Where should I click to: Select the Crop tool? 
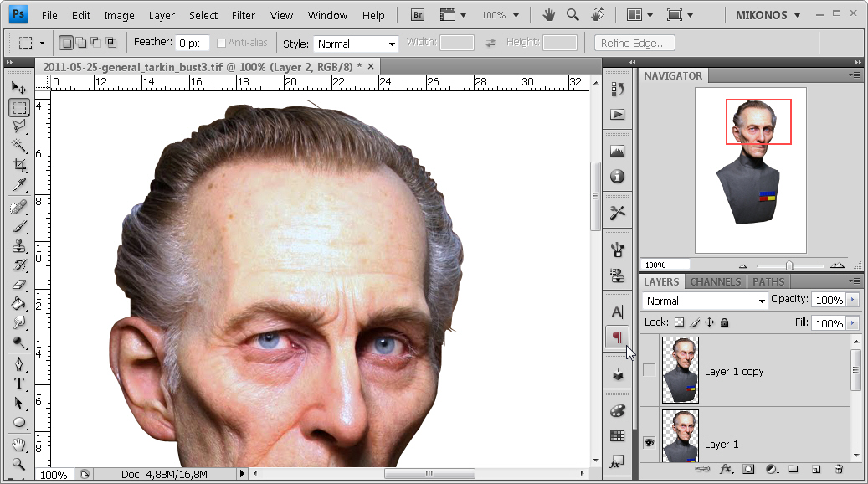click(x=19, y=165)
